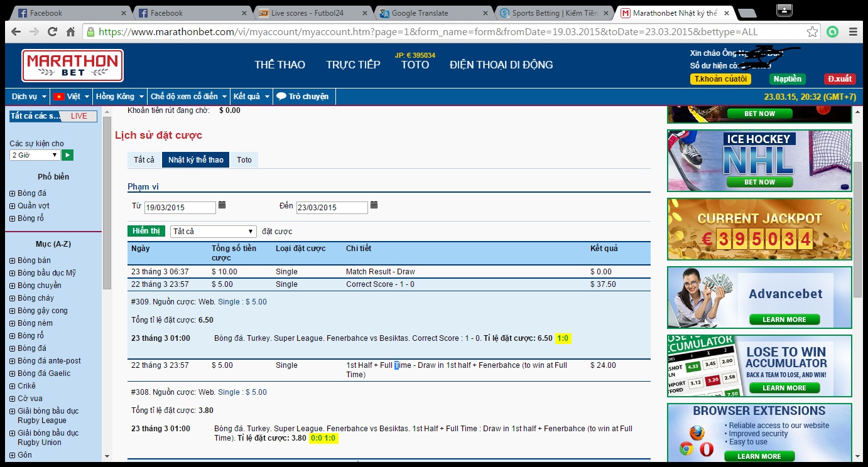The width and height of the screenshot is (868, 467).
Task: Open the Chrome hamburger menu
Action: 853,32
